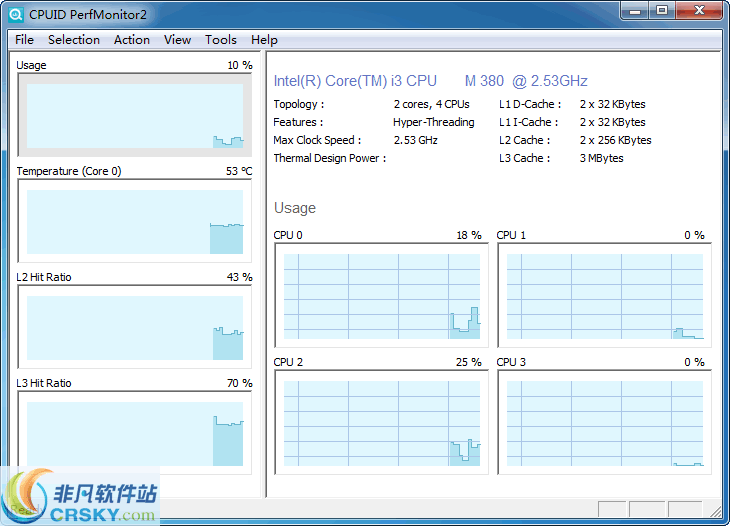Click the window resize grip in status bar
The width and height of the screenshot is (730, 526).
(x=716, y=511)
